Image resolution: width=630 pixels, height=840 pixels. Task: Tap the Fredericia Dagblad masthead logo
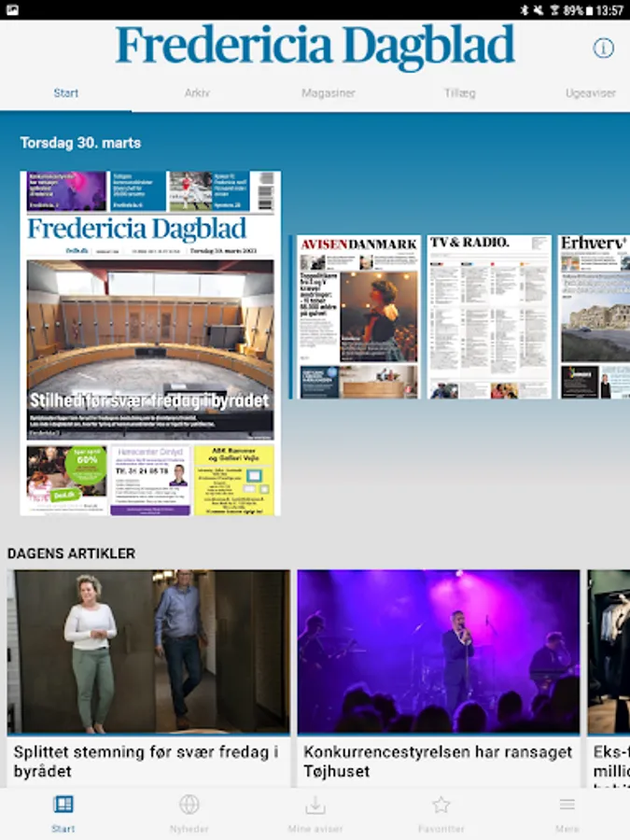pyautogui.click(x=315, y=48)
